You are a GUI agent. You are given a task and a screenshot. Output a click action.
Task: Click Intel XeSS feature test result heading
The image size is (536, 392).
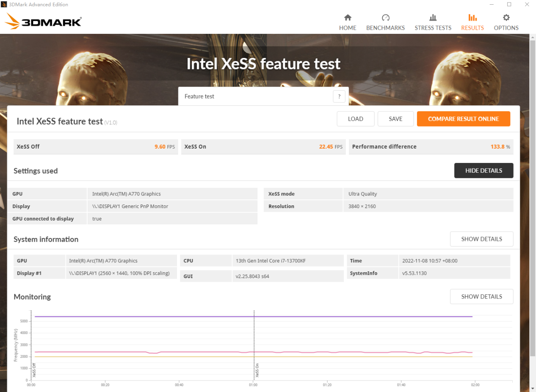pyautogui.click(x=60, y=121)
